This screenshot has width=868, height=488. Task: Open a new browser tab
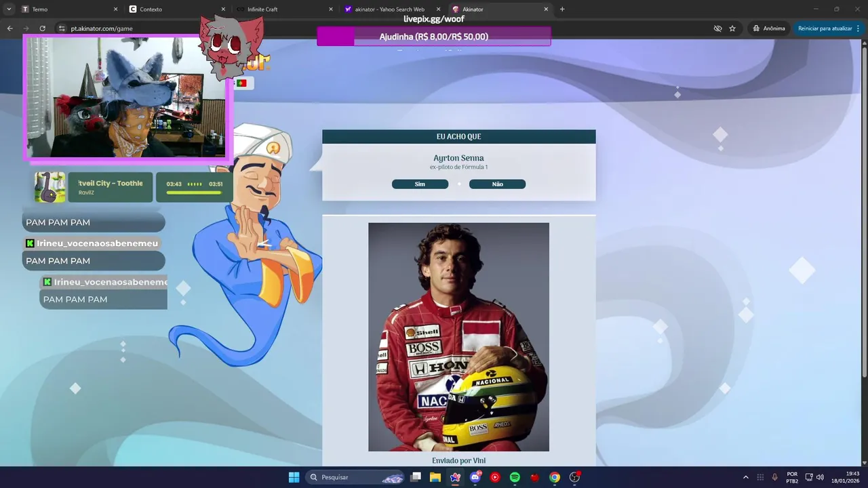[x=562, y=9]
